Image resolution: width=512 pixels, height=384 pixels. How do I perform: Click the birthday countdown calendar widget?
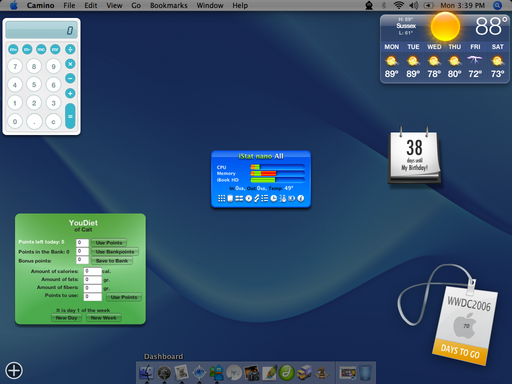pos(414,156)
